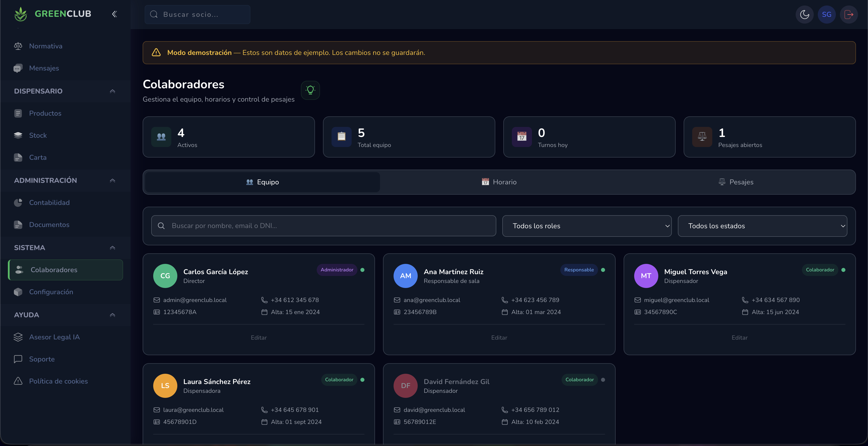Go to Contabilidad in Administración

(49, 202)
